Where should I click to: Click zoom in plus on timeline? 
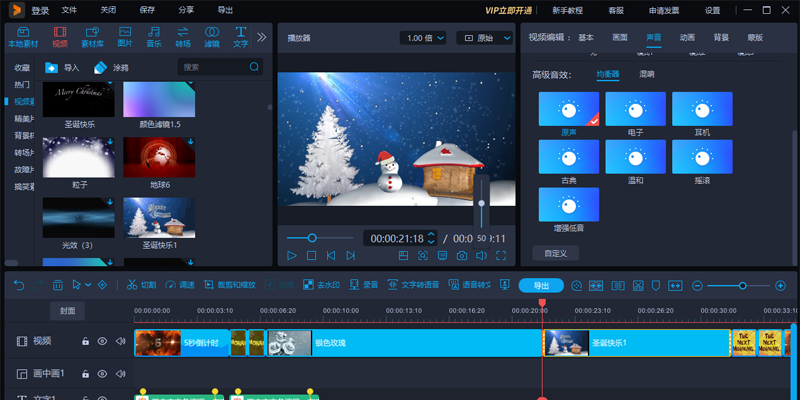click(780, 286)
